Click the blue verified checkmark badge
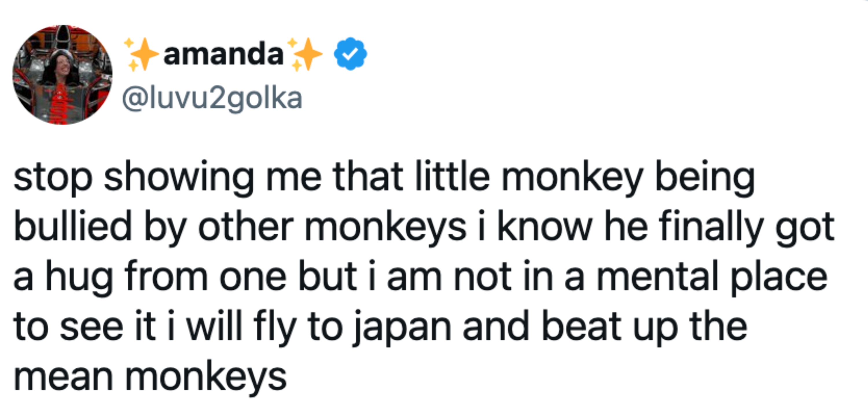The image size is (868, 416). point(350,54)
